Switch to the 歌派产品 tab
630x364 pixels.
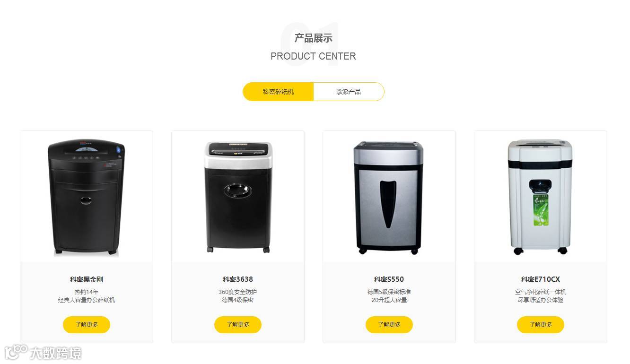click(349, 92)
